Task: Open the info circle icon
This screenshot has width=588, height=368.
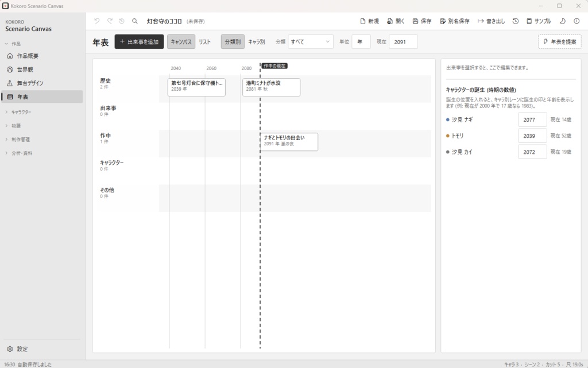Action: click(x=577, y=21)
